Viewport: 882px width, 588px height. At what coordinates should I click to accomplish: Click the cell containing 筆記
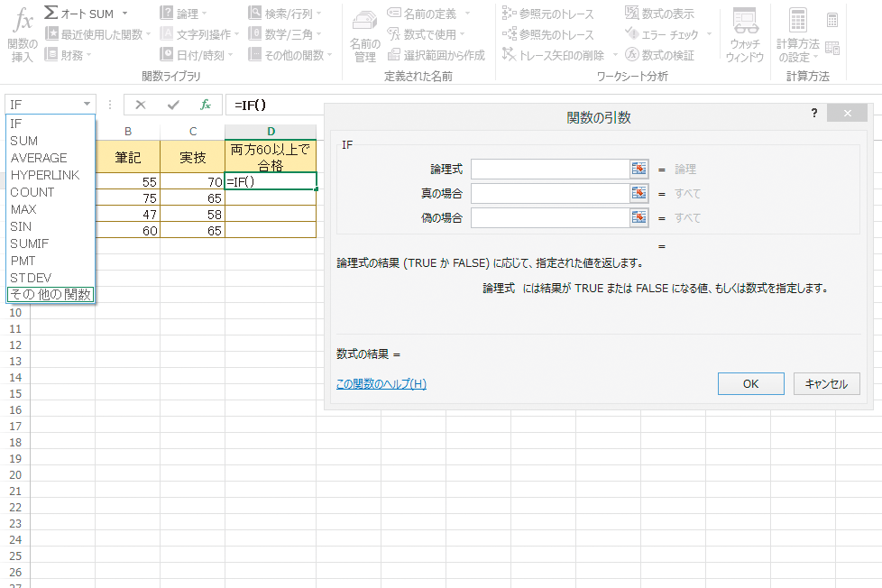coord(128,157)
